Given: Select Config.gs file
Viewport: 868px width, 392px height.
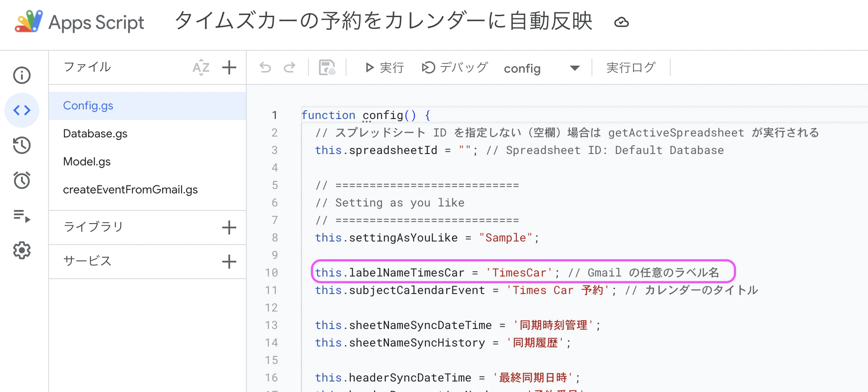Looking at the screenshot, I should (147, 106).
